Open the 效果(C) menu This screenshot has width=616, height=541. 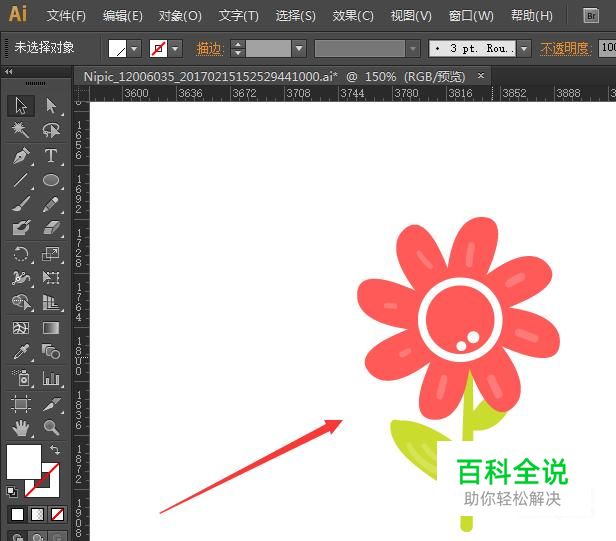[353, 16]
